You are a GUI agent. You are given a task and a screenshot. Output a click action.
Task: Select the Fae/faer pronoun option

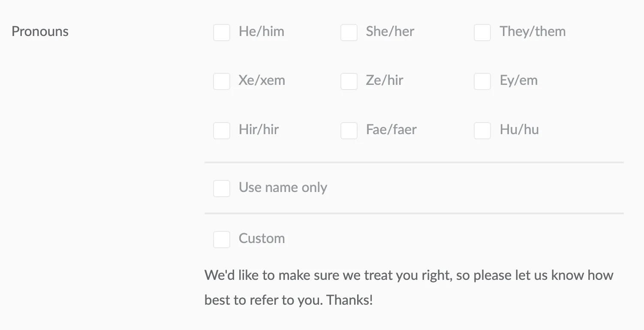349,130
